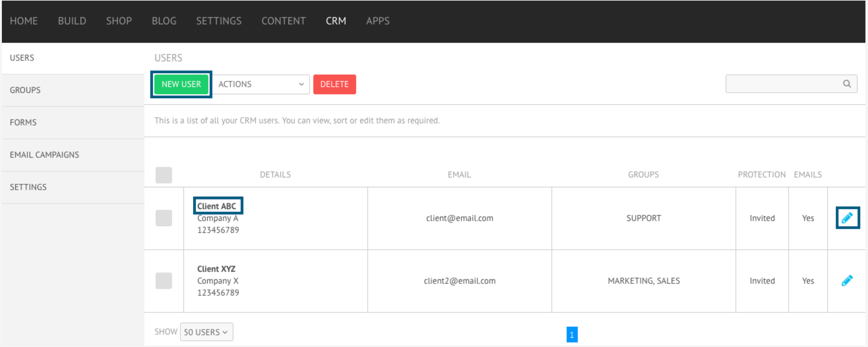Click the SUPPORT group cell
Viewport: 868px width, 347px height.
(x=644, y=218)
